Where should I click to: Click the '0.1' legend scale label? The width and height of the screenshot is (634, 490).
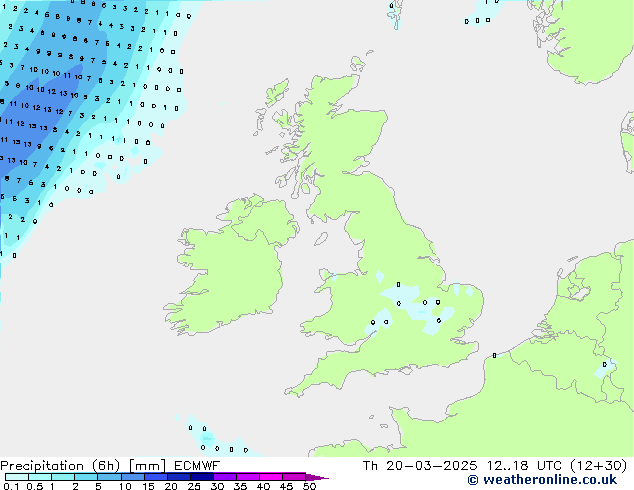(x=11, y=486)
